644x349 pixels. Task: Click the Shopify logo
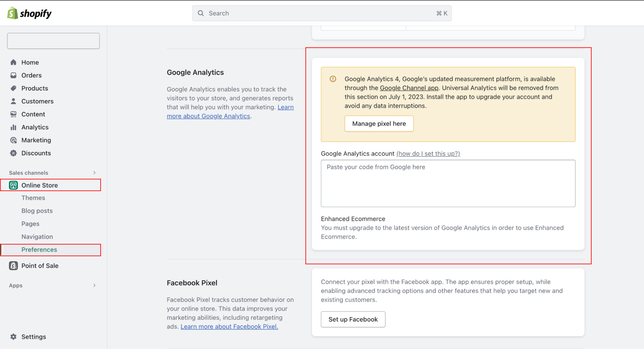29,13
